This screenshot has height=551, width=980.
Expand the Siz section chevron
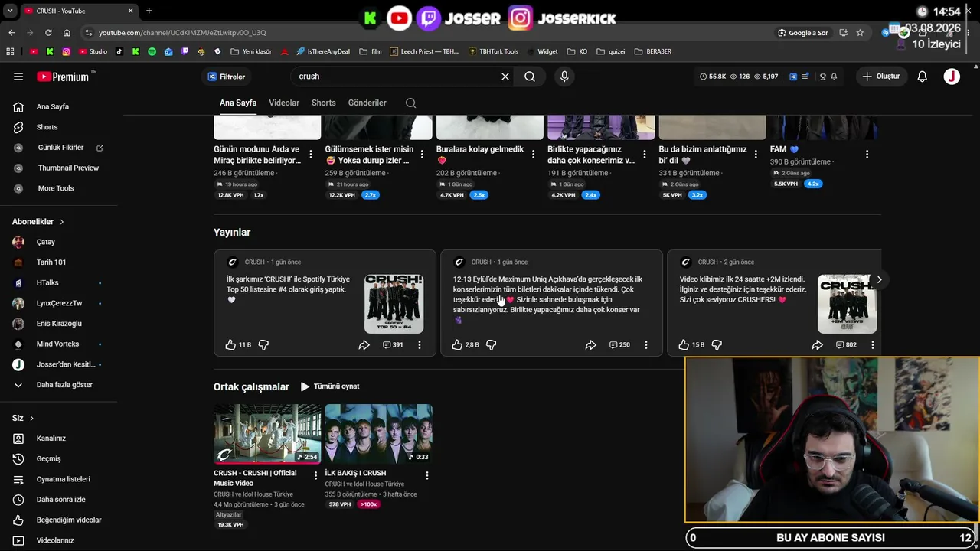pos(31,419)
